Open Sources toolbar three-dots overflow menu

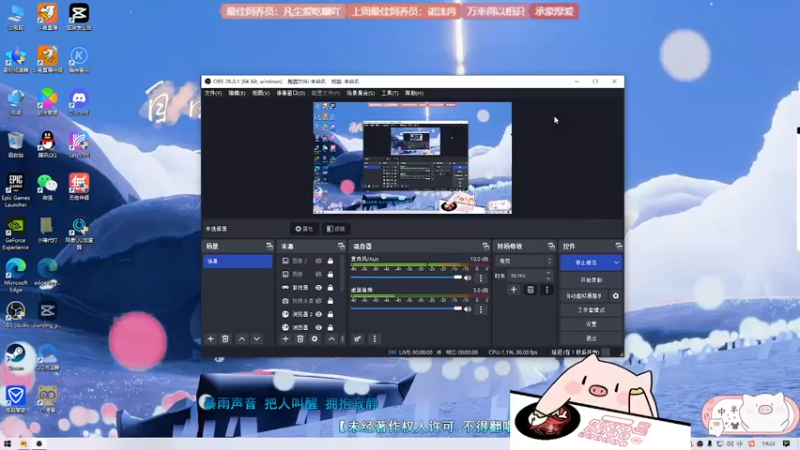coord(342,339)
